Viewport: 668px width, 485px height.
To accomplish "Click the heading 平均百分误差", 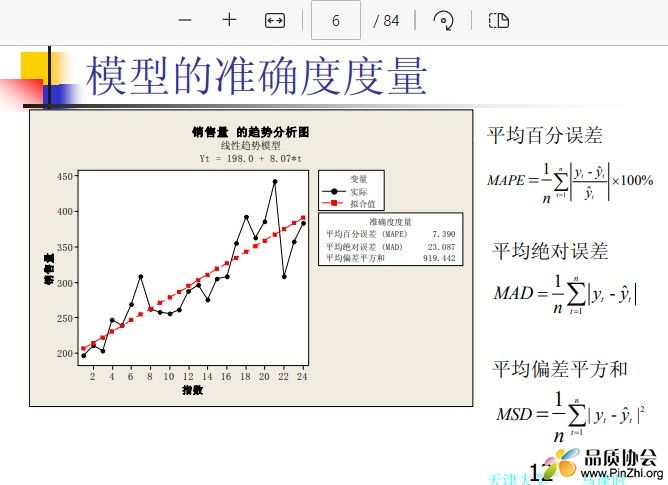I will click(x=544, y=135).
